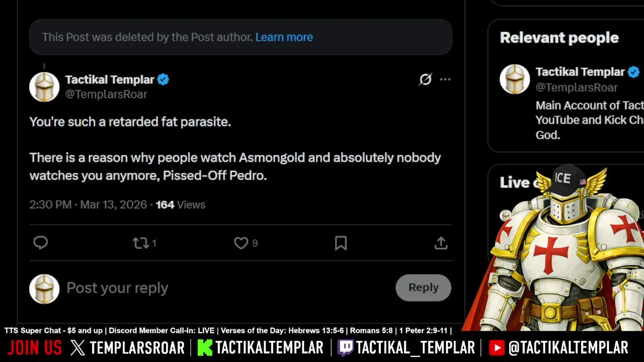Screen dimensions: 644x362
Task: Click the 164 Views counter
Action: (x=180, y=205)
